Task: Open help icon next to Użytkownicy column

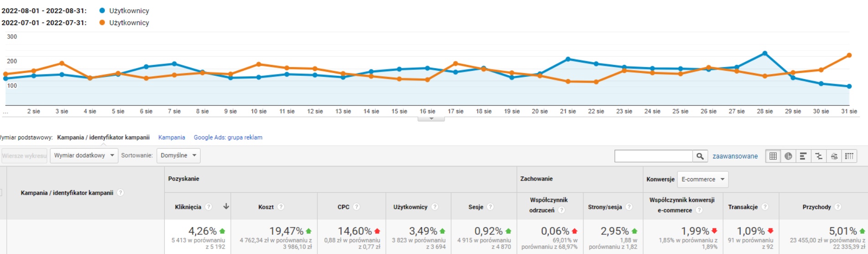Action: point(435,207)
